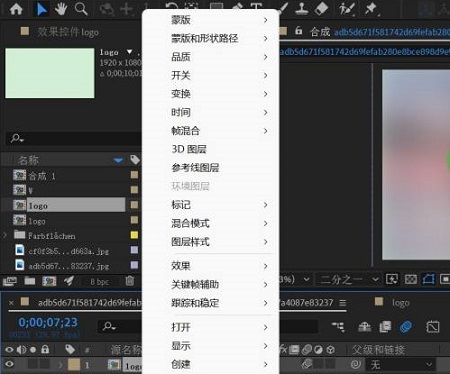Click the audio speaker column header icon
This screenshot has height=374, width=450.
[x=21, y=350]
